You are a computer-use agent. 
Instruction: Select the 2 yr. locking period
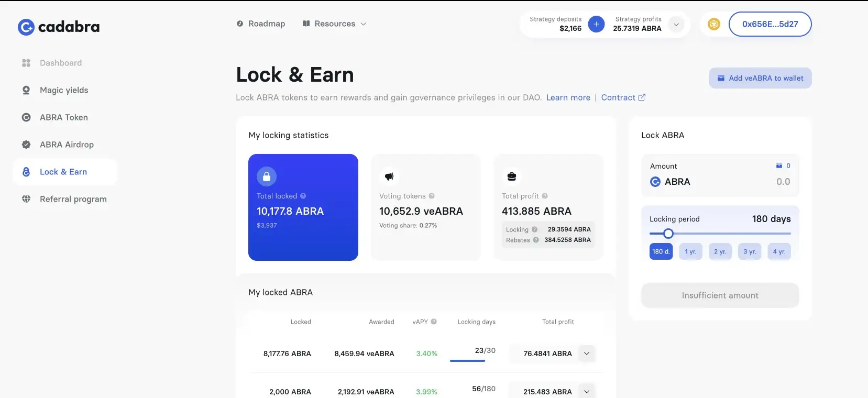pyautogui.click(x=720, y=251)
